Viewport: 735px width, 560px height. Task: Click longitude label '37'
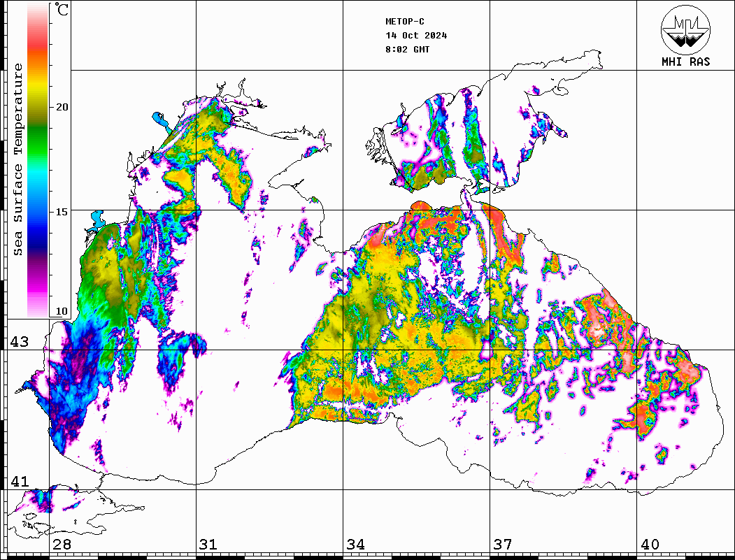point(503,545)
